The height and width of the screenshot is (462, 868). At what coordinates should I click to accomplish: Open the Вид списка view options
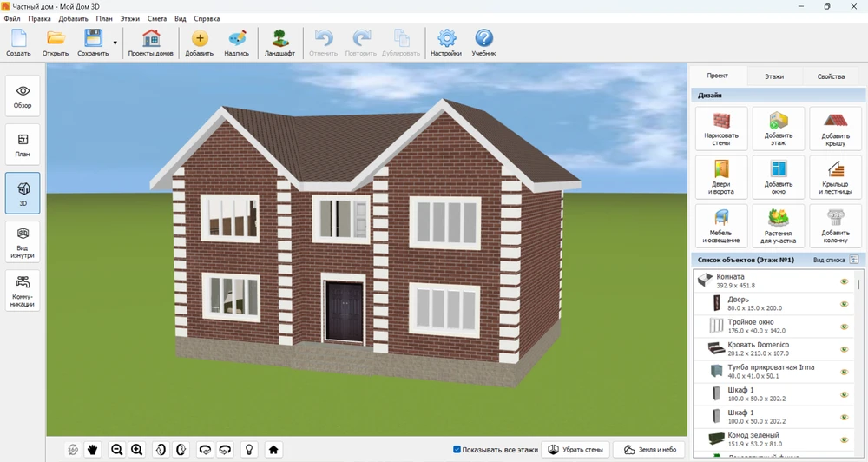click(852, 260)
